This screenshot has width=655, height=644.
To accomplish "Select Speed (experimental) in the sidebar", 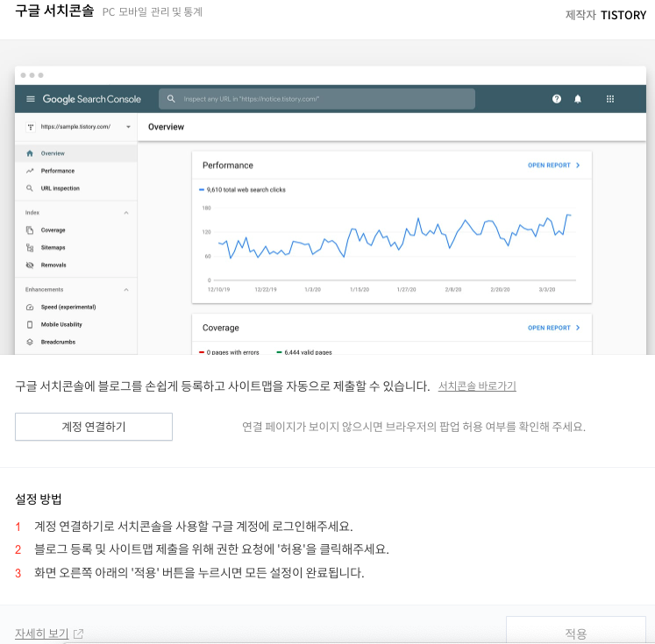I will [x=75, y=308].
